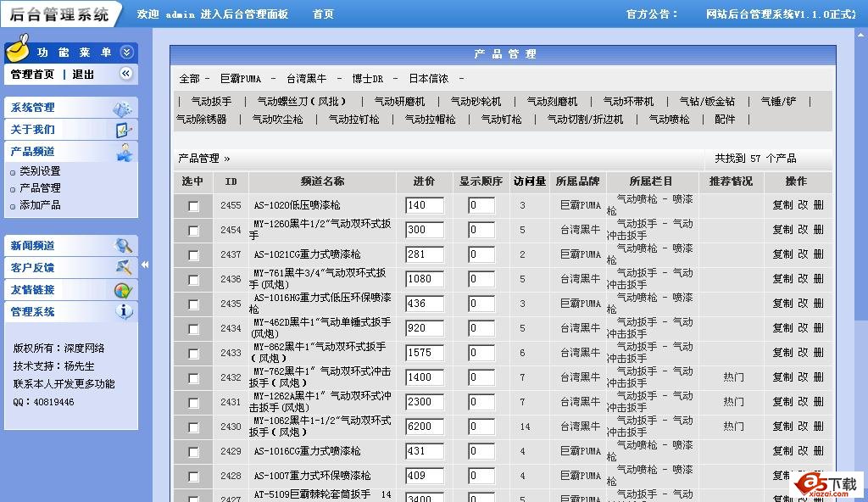Screen dimensions: 868x502
Task: Open the 添加产品 sidebar link
Action: (x=40, y=205)
